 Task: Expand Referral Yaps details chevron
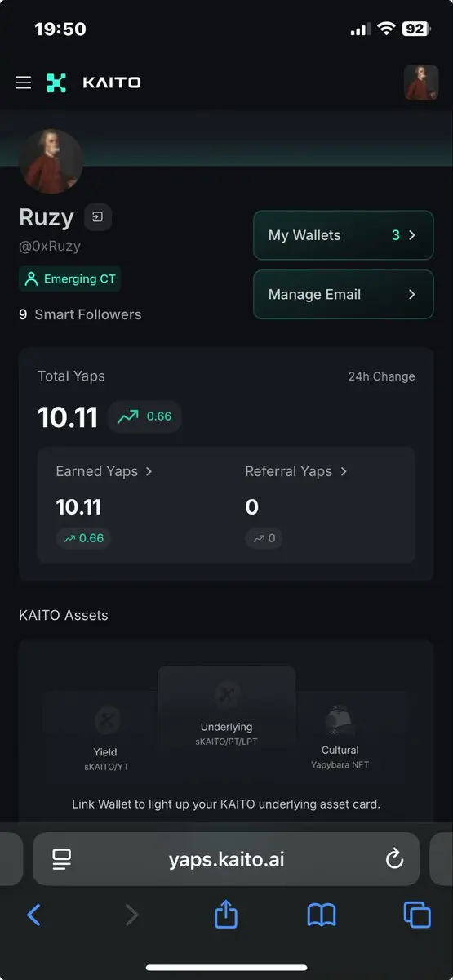click(x=344, y=471)
